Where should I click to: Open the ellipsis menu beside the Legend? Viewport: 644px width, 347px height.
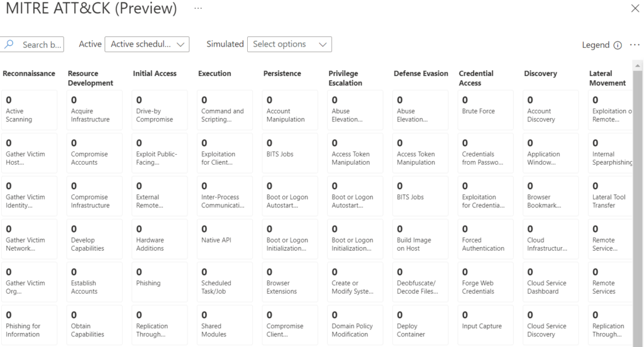point(635,45)
